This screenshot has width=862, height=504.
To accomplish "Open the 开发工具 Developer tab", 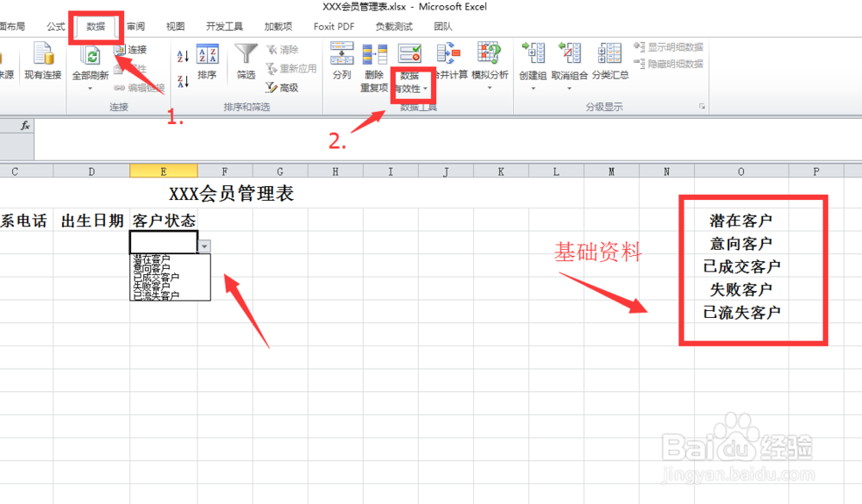I will pos(224,27).
